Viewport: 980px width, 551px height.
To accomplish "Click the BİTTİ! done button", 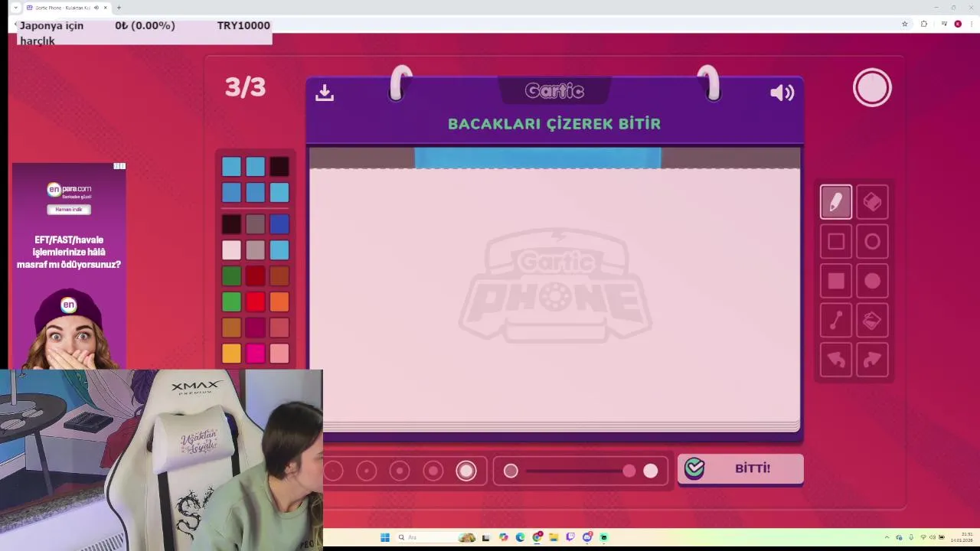I will (740, 468).
